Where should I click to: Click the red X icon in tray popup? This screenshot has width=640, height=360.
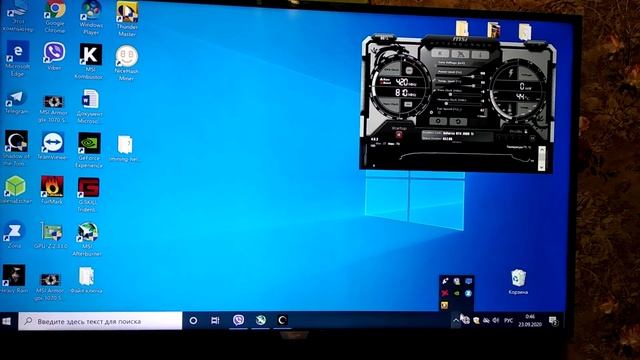[445, 293]
